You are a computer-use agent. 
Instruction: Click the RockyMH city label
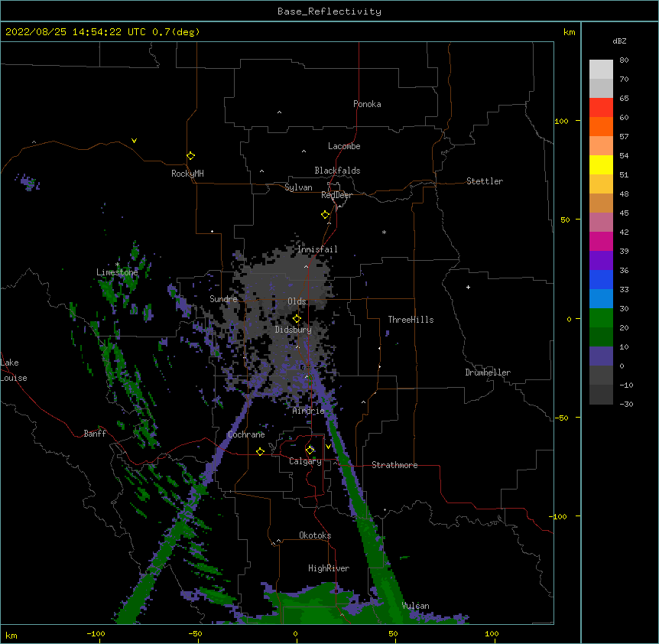click(187, 174)
